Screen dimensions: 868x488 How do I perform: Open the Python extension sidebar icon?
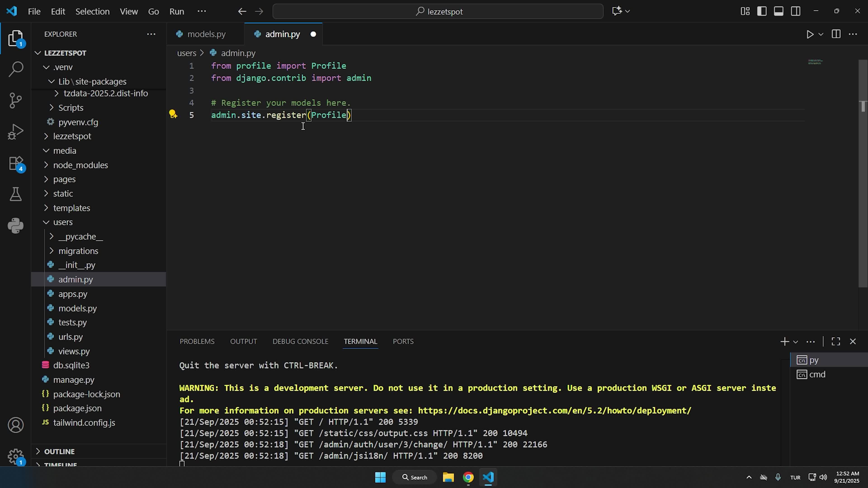[x=16, y=225]
